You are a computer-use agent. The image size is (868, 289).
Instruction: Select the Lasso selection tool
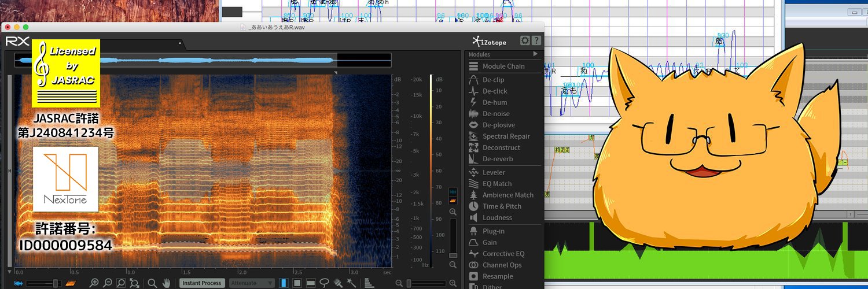325,283
